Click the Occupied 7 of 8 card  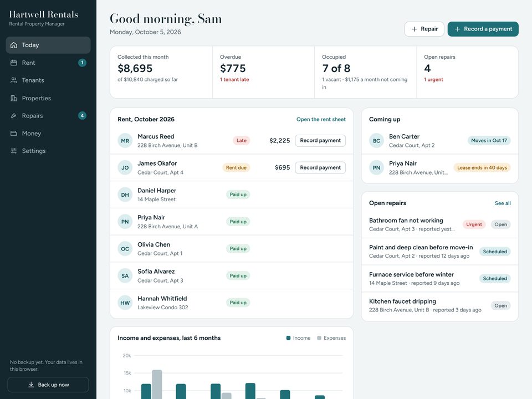point(365,72)
